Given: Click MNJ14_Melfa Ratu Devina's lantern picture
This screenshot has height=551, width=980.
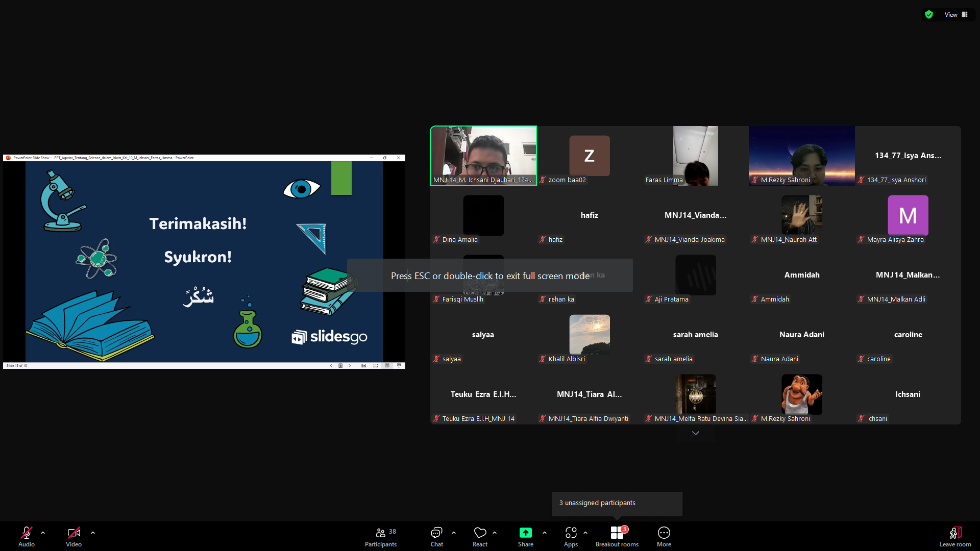Looking at the screenshot, I should tap(696, 394).
